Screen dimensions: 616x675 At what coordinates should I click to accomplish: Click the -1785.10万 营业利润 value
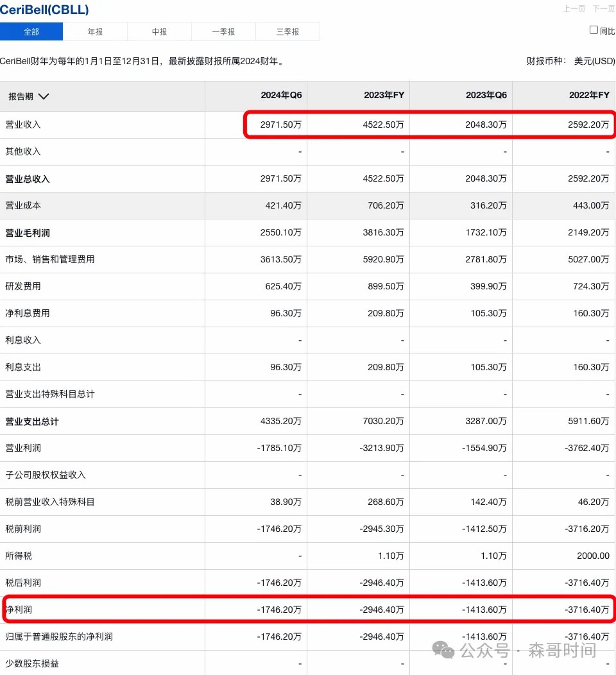click(x=279, y=448)
